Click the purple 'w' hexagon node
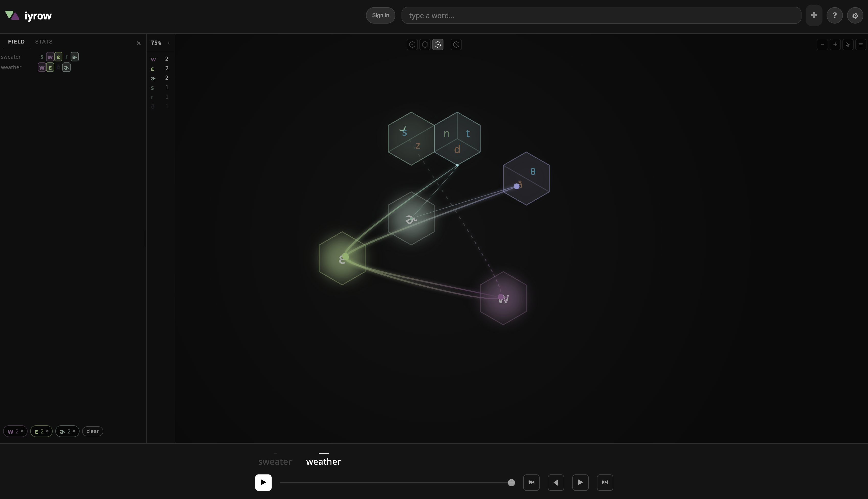The image size is (868, 499). 503,298
